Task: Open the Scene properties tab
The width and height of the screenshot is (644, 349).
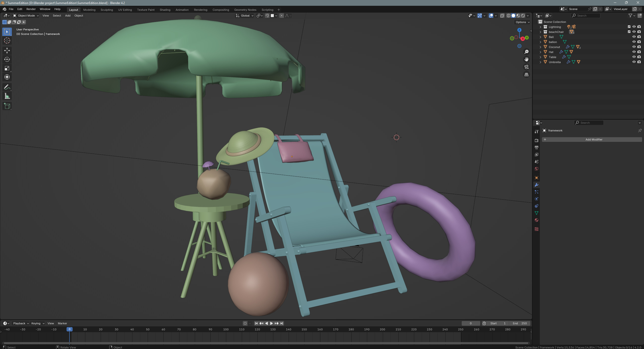Action: pos(537,161)
